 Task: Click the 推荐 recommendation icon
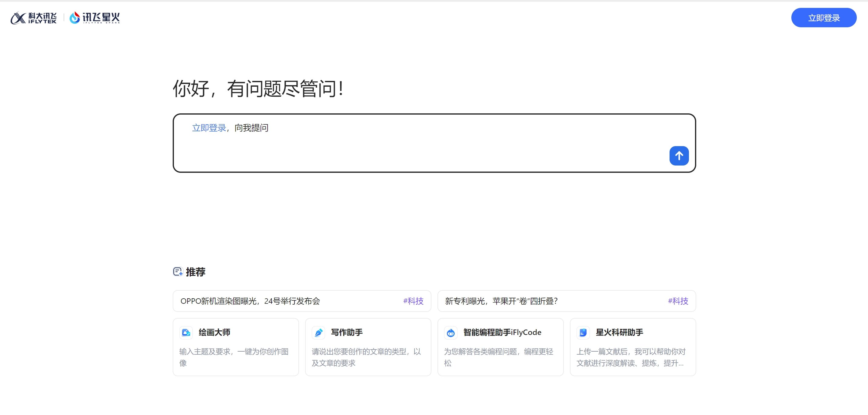pos(178,272)
